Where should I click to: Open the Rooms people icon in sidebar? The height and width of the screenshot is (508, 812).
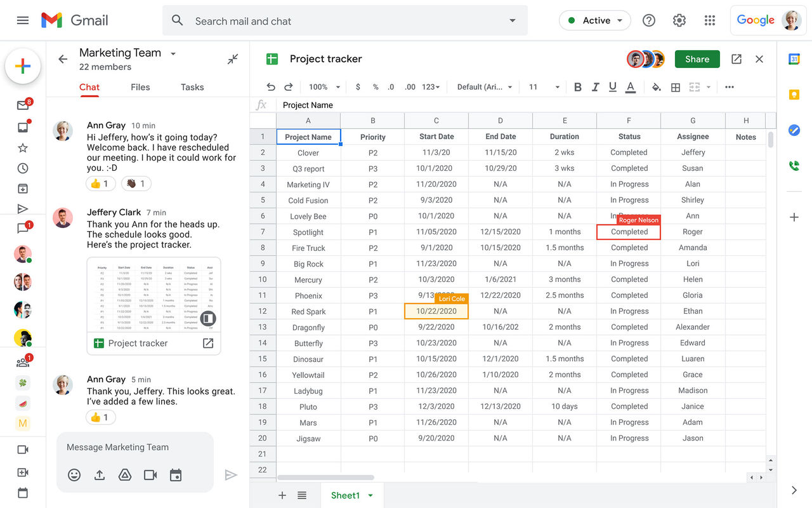(23, 362)
